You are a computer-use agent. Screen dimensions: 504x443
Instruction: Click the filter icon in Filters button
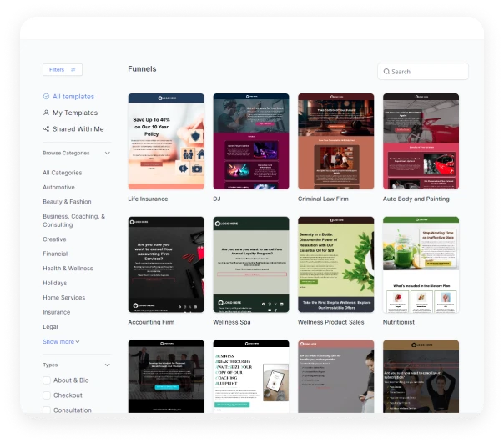[73, 70]
